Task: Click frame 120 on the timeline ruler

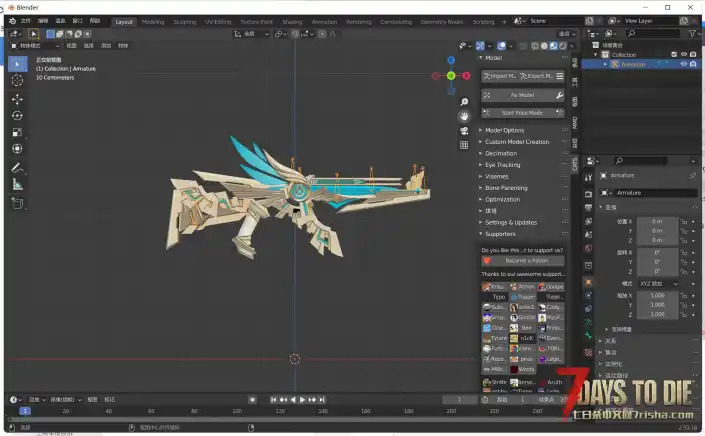Action: 282,411
